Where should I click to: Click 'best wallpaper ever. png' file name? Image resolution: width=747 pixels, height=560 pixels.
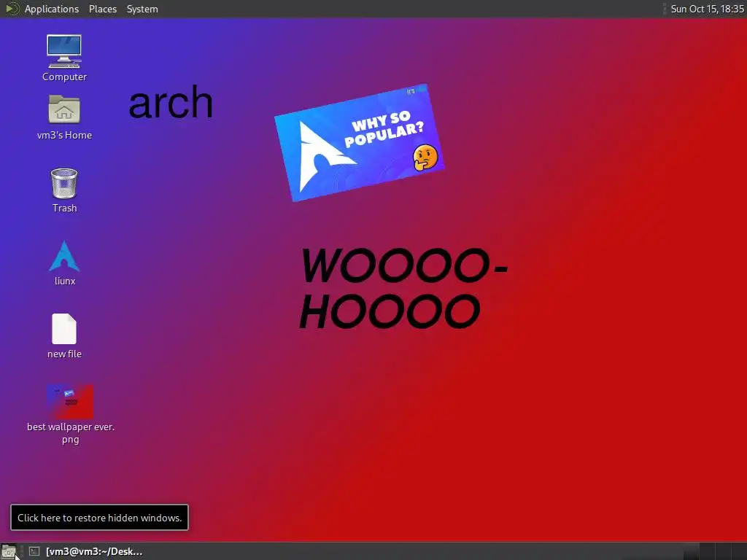(x=71, y=433)
